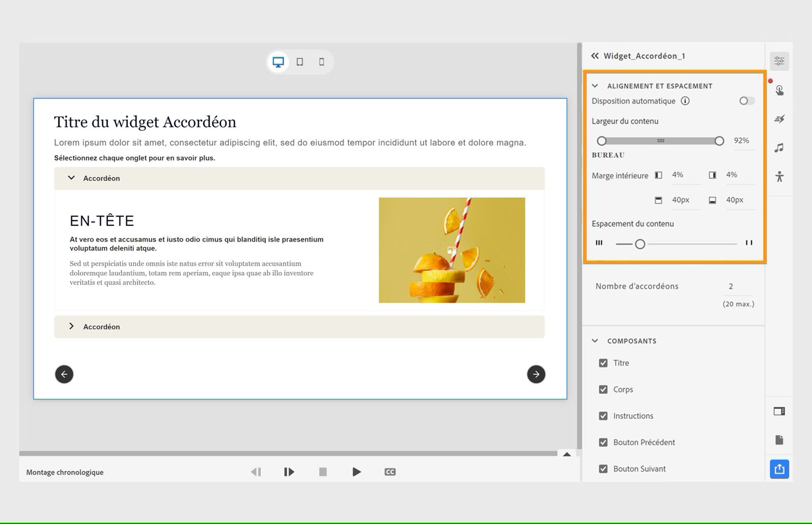Viewport: 812px width, 524px height.
Task: Open the audio panel
Action: (x=780, y=148)
